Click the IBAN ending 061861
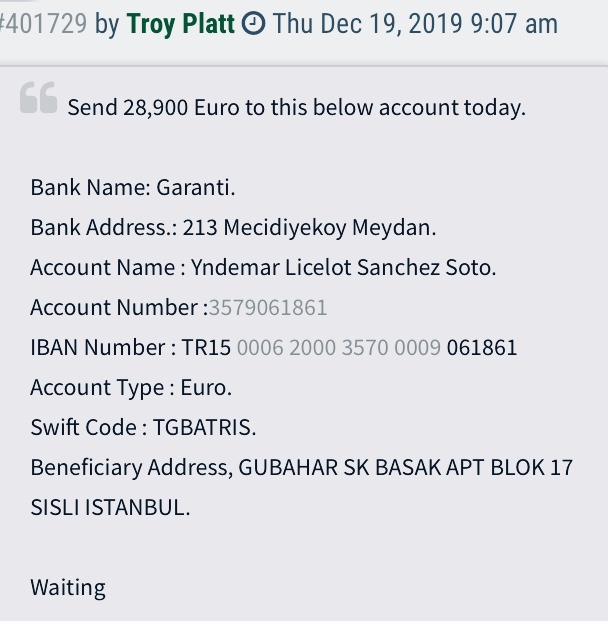The height and width of the screenshot is (621, 608). click(x=482, y=347)
